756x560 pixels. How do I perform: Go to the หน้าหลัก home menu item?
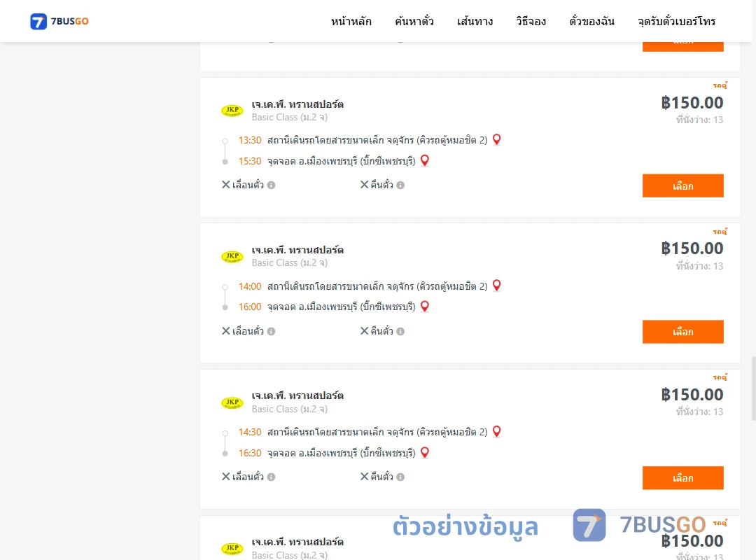351,21
